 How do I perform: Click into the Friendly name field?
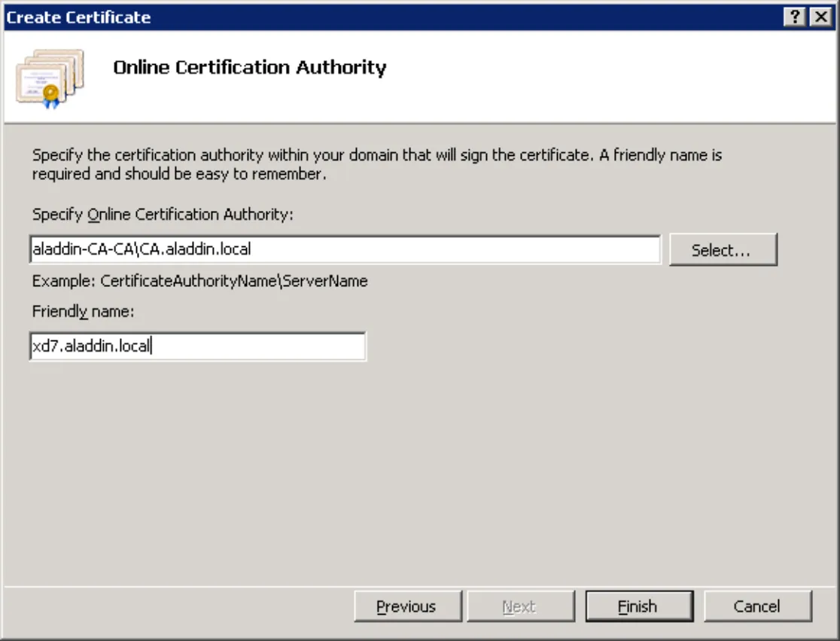tap(198, 346)
